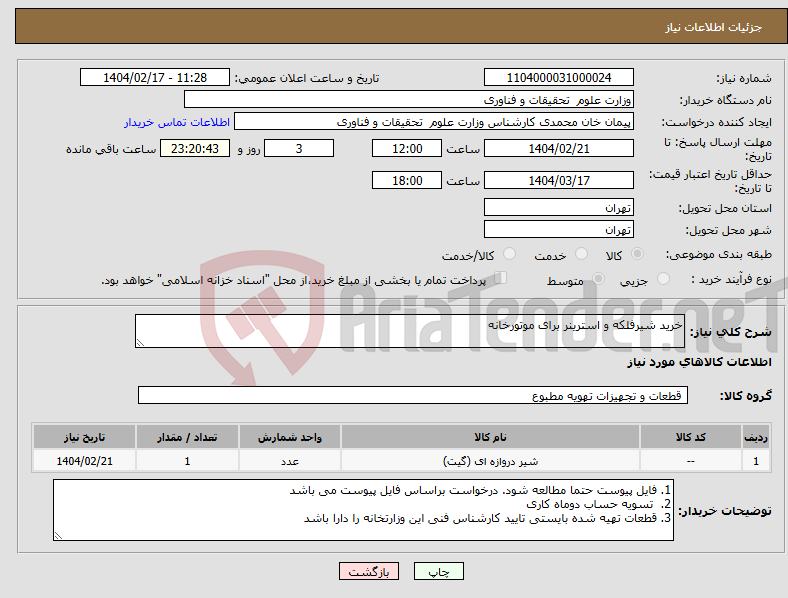This screenshot has width=788, height=598.
Task: Click the label توضیحات خریدار
Action: (x=725, y=511)
